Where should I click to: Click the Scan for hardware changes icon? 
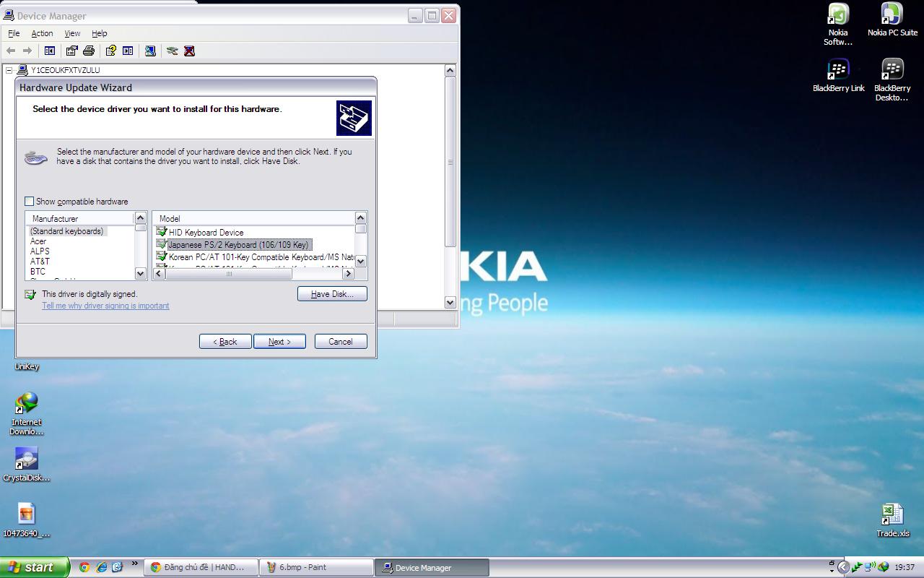[150, 51]
